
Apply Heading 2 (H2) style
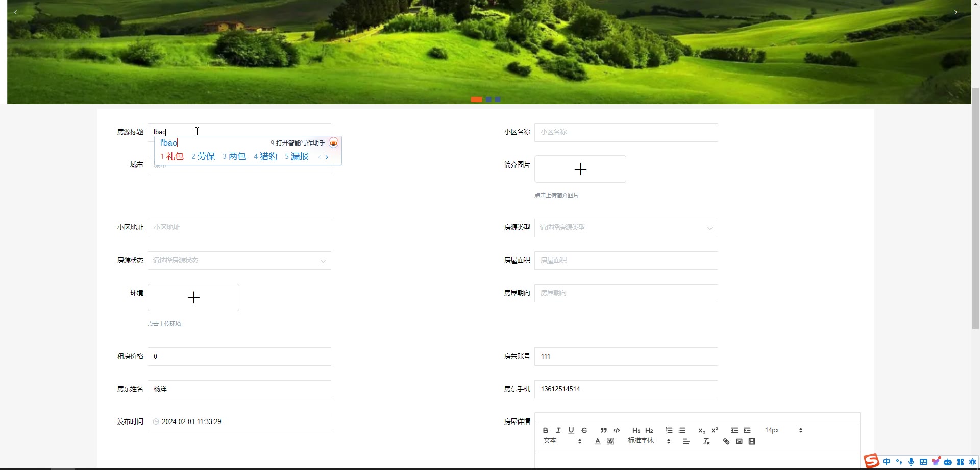point(649,430)
